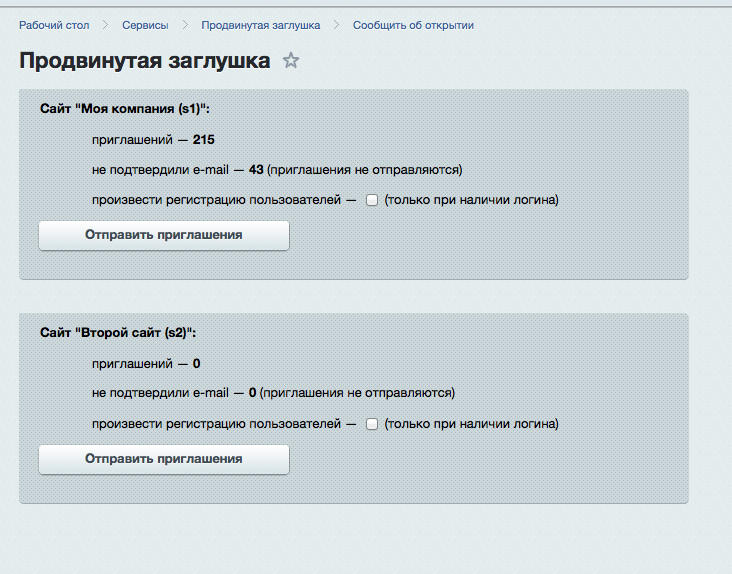Enable user registration for Второй сайт

point(371,424)
